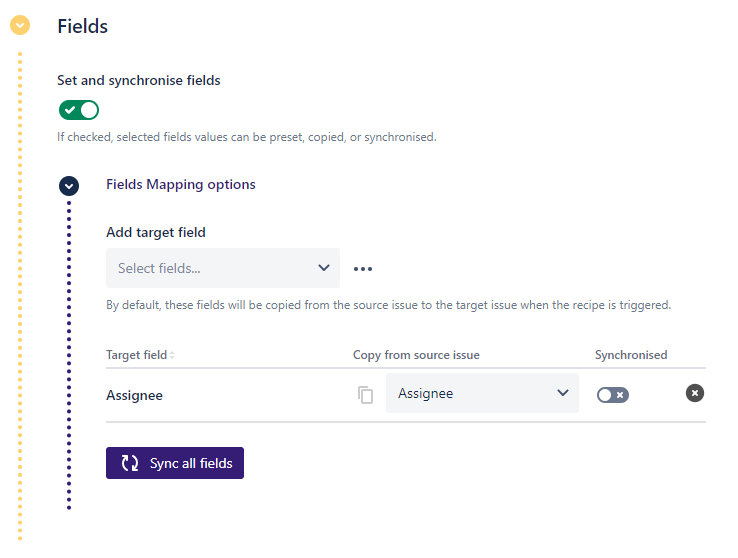Open the Assignee source issue dropdown
Screen dimensions: 738x558
coord(472,393)
